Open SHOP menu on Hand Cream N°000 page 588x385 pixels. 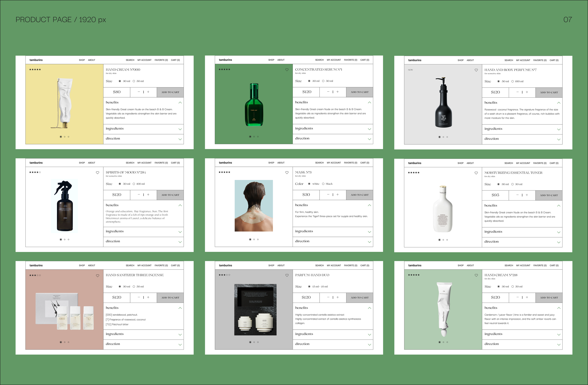(82, 60)
